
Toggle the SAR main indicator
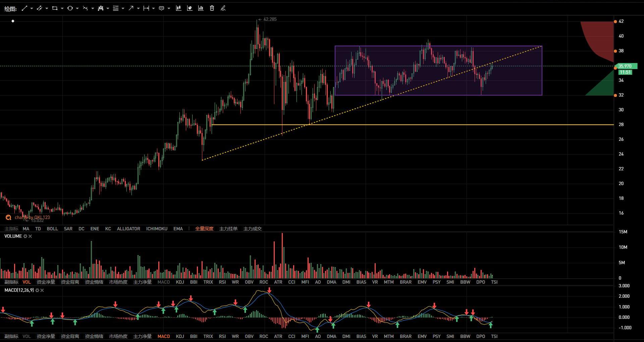[68, 229]
